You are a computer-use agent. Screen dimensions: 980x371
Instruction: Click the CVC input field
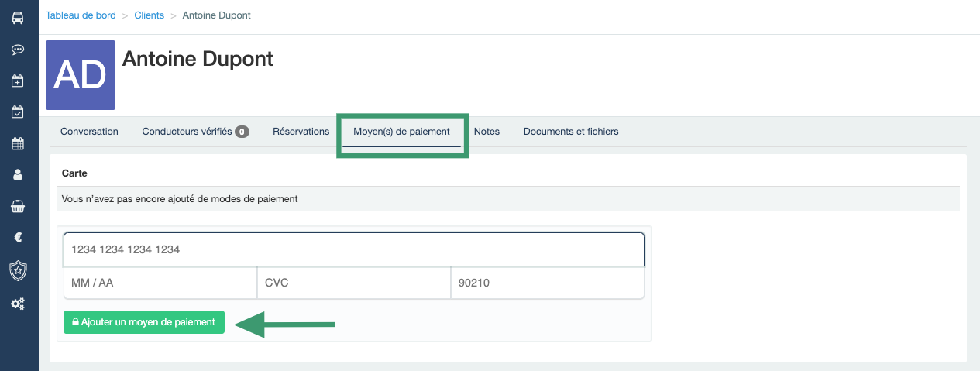pyautogui.click(x=353, y=283)
